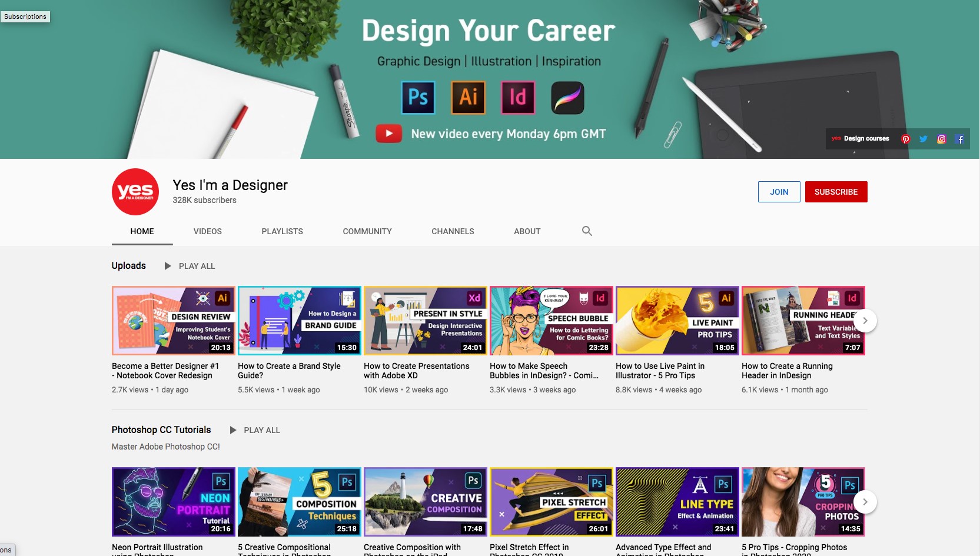The width and height of the screenshot is (980, 556).
Task: Click the '328K subscribers' text
Action: (204, 200)
